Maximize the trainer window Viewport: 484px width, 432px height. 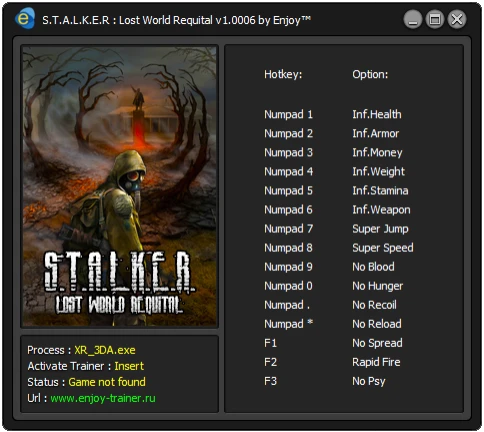pos(435,19)
